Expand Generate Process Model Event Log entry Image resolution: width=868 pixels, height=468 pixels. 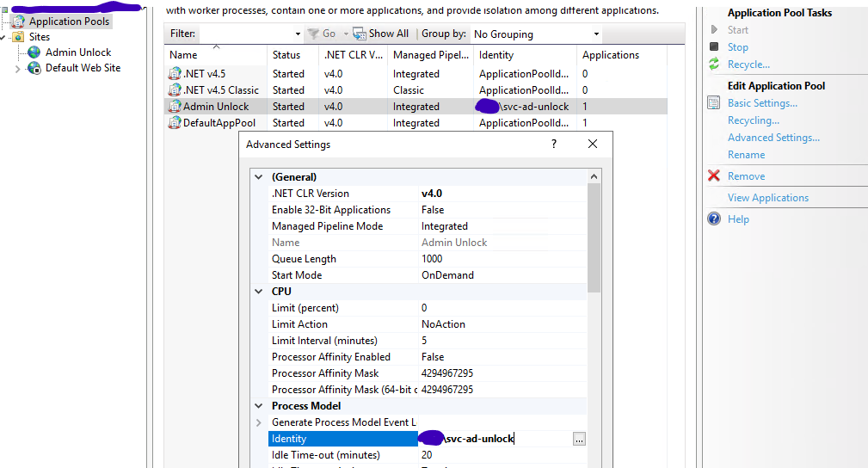(259, 422)
